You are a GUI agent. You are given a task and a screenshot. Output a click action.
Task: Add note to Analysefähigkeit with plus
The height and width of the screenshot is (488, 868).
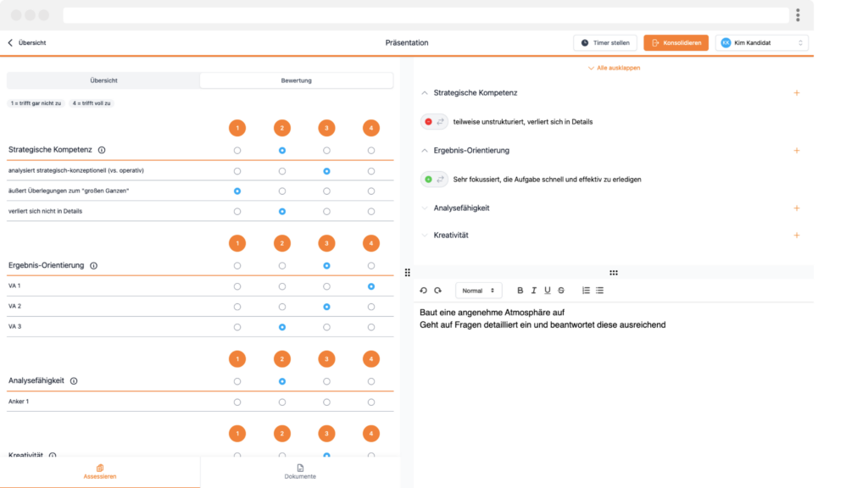(x=797, y=208)
